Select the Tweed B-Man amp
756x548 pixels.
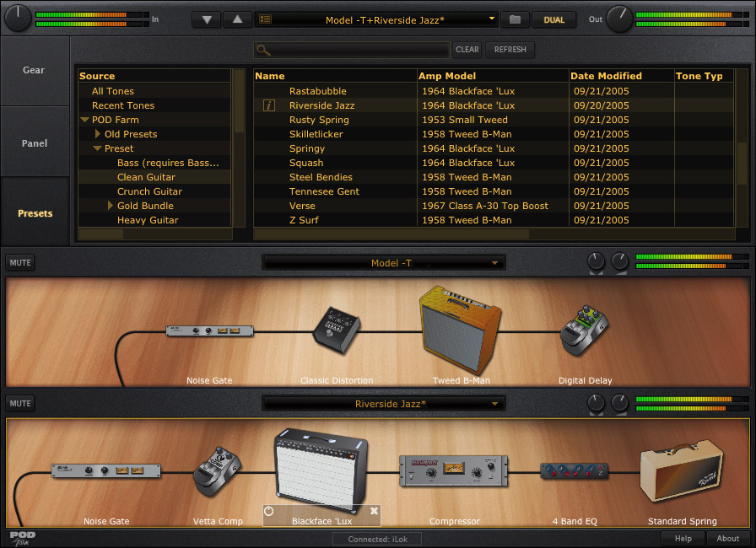click(x=460, y=330)
